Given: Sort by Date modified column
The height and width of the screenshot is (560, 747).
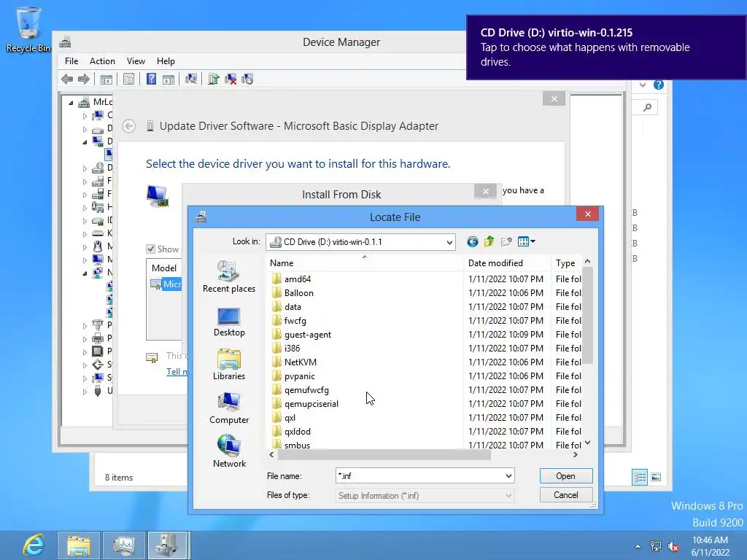Looking at the screenshot, I should click(x=507, y=262).
